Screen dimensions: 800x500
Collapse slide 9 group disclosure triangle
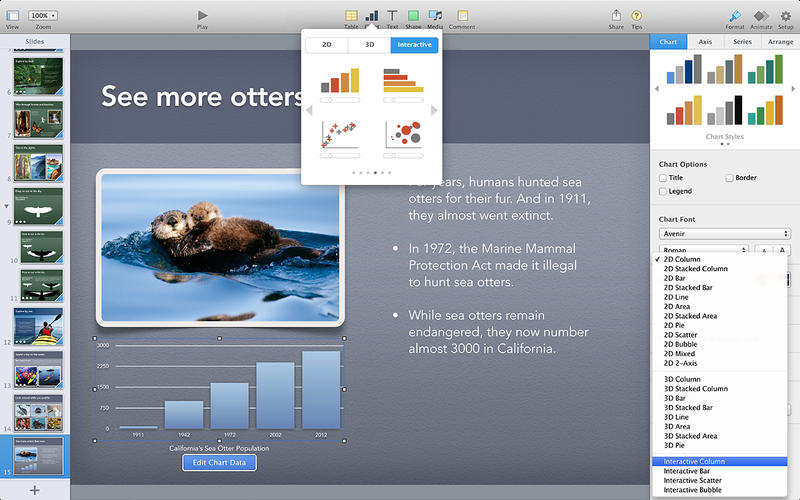6,207
